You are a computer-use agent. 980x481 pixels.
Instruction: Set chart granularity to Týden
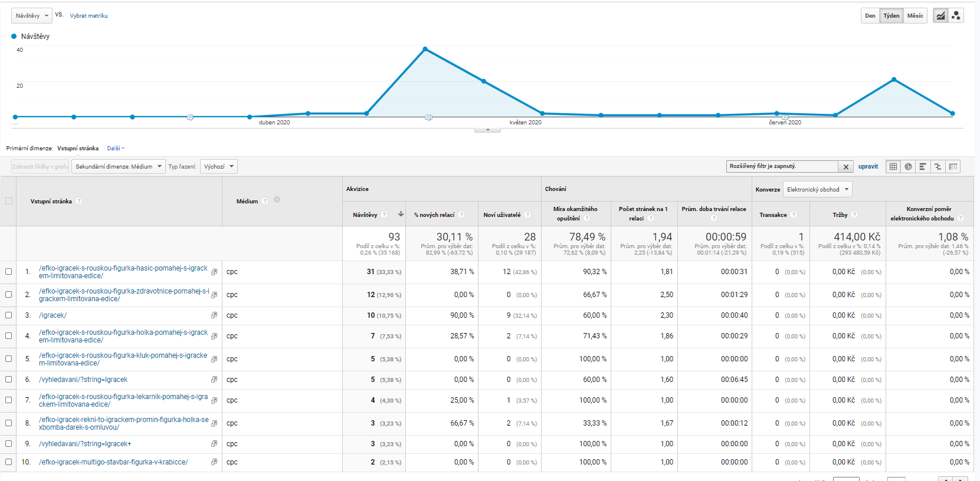(891, 16)
